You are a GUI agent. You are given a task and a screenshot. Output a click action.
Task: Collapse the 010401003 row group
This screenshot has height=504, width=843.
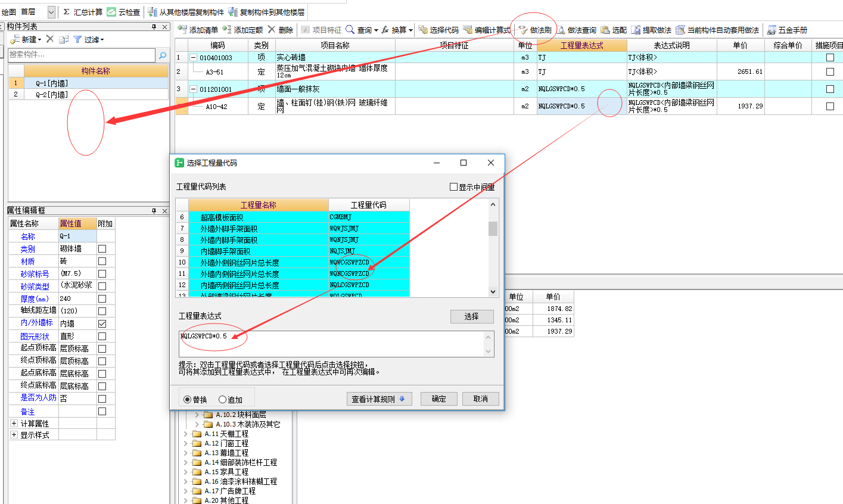(x=193, y=58)
